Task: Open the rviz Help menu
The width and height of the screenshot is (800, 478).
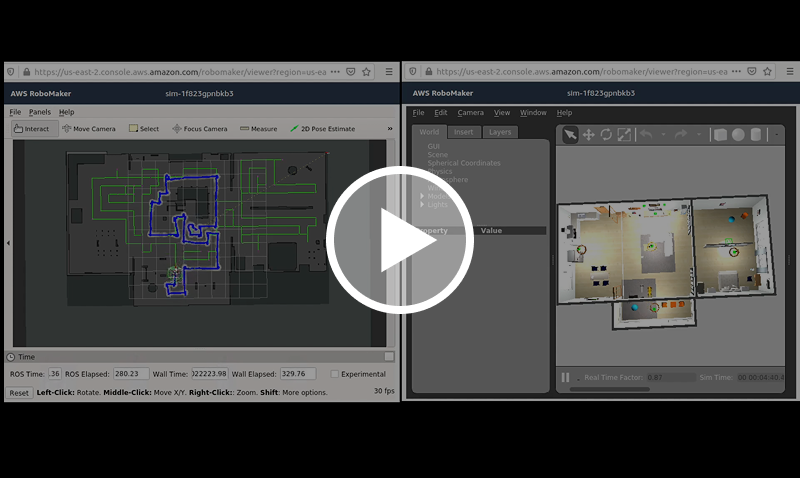Action: tap(66, 112)
